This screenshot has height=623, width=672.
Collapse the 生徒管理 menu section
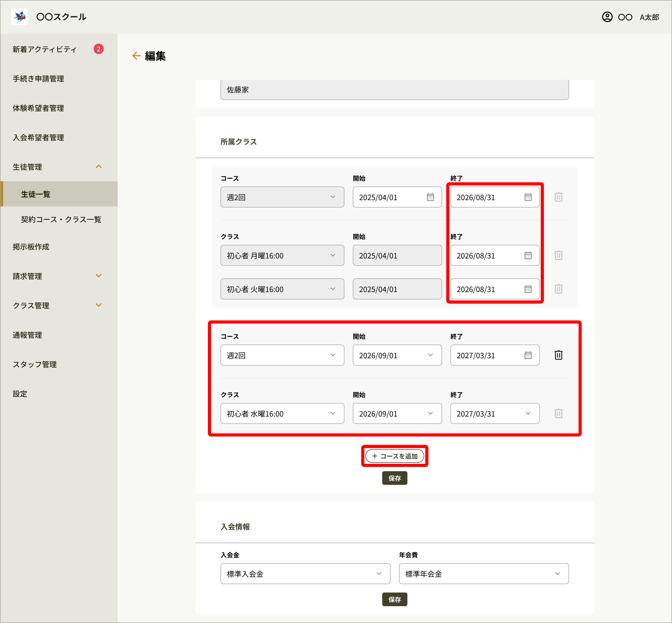pyautogui.click(x=98, y=167)
